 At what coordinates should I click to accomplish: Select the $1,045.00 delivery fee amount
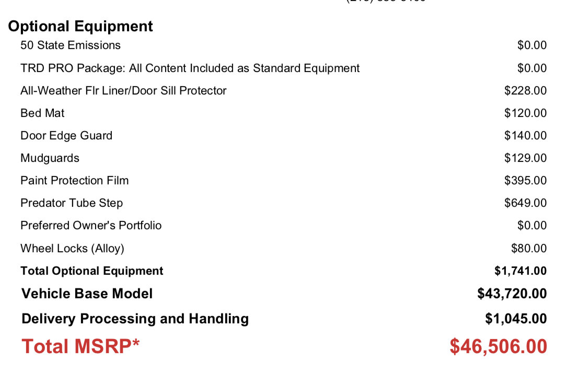[x=516, y=319]
